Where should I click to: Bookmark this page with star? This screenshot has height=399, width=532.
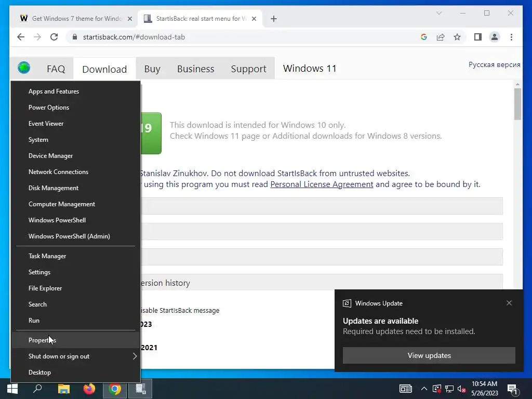click(457, 37)
